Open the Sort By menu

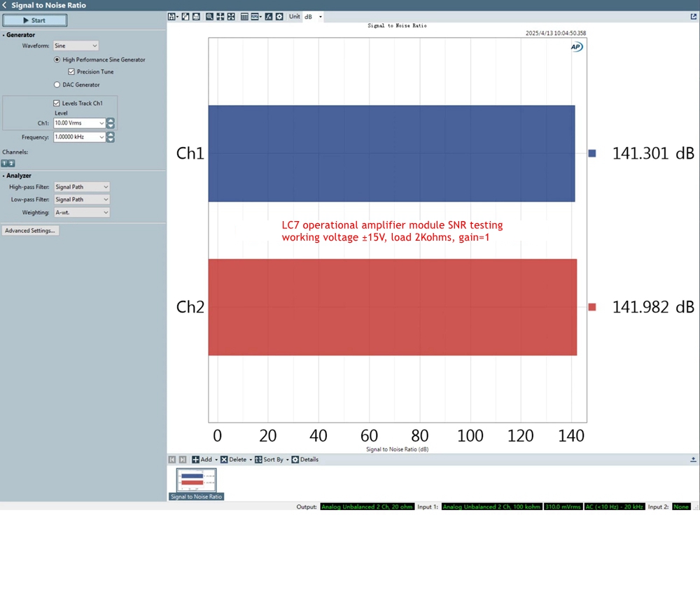coord(270,460)
